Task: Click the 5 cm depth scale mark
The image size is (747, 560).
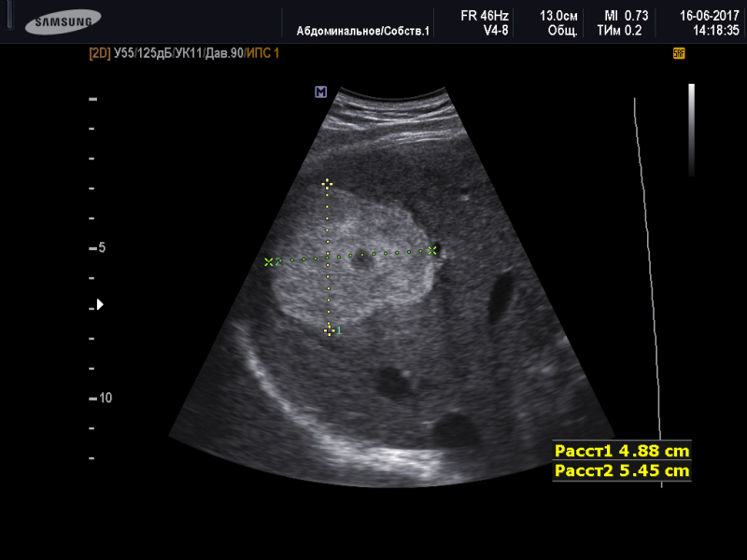Action: [97, 247]
